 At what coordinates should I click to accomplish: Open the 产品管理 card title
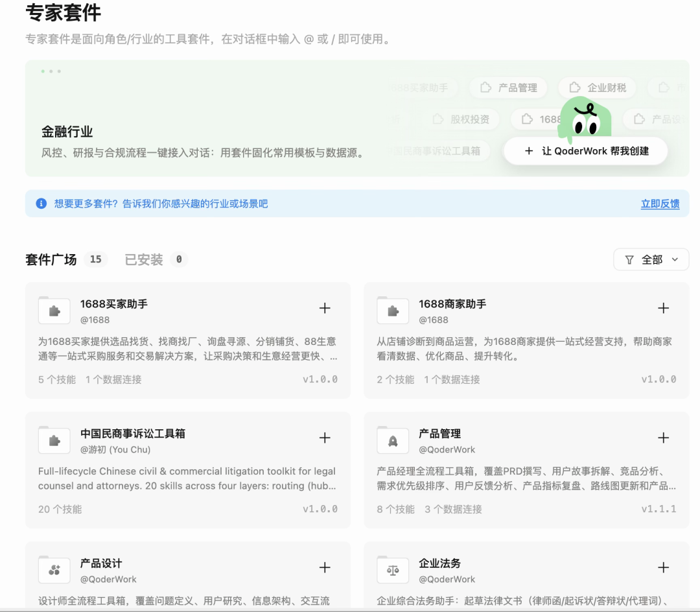pos(439,434)
